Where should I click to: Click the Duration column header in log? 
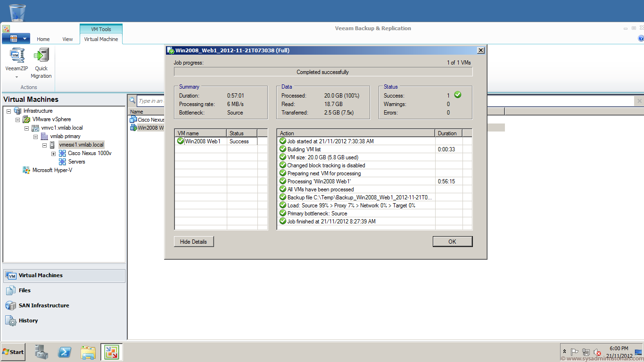click(448, 133)
